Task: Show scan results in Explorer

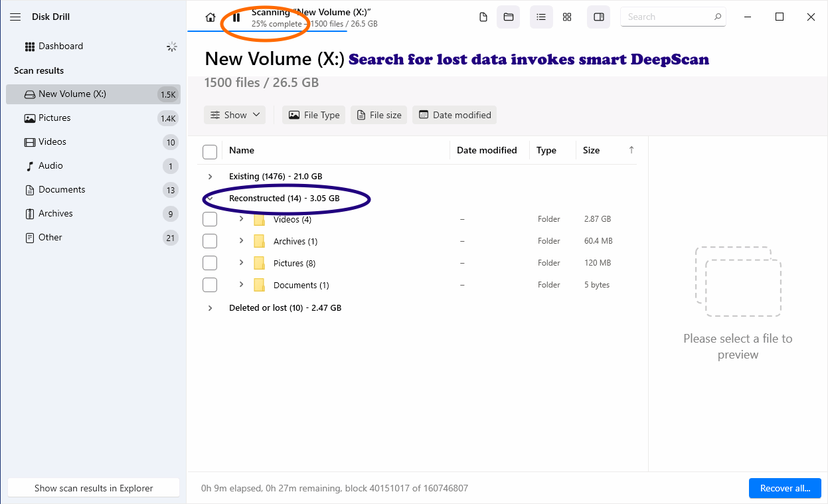Action: click(x=94, y=488)
